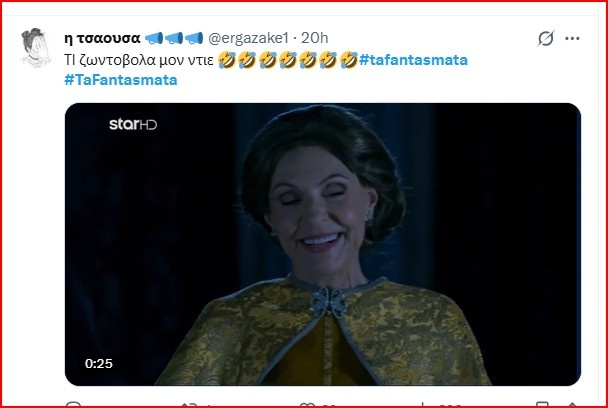Viewport: 608px width, 408px height.
Task: Click the display name η τσαουσα
Action: pyautogui.click(x=102, y=38)
